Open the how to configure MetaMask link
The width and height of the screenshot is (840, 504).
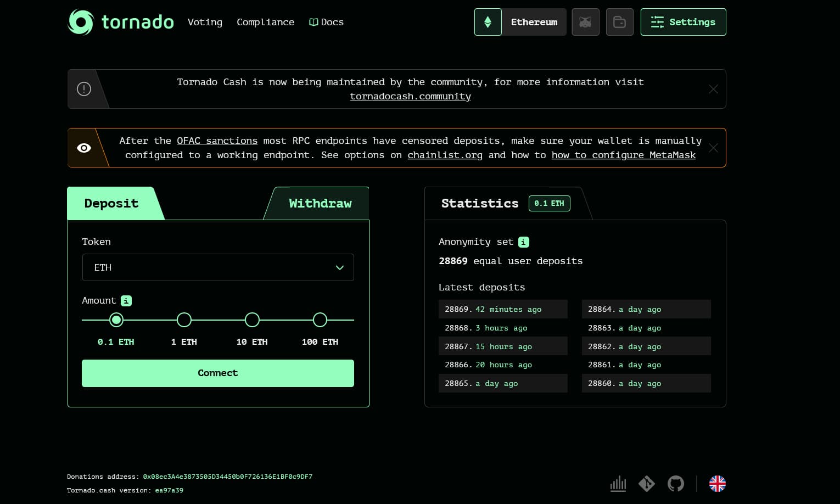tap(624, 155)
